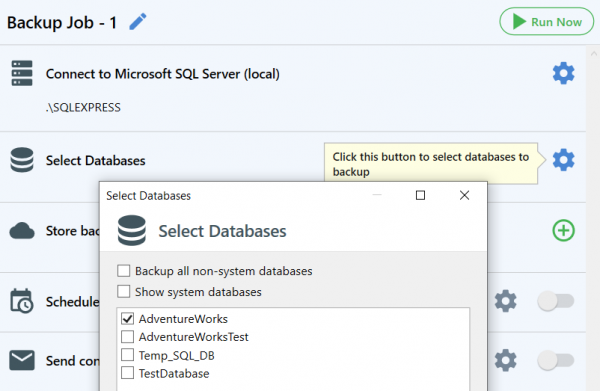Image resolution: width=600 pixels, height=391 pixels.
Task: Open Select Databases settings gear
Action: 563,160
